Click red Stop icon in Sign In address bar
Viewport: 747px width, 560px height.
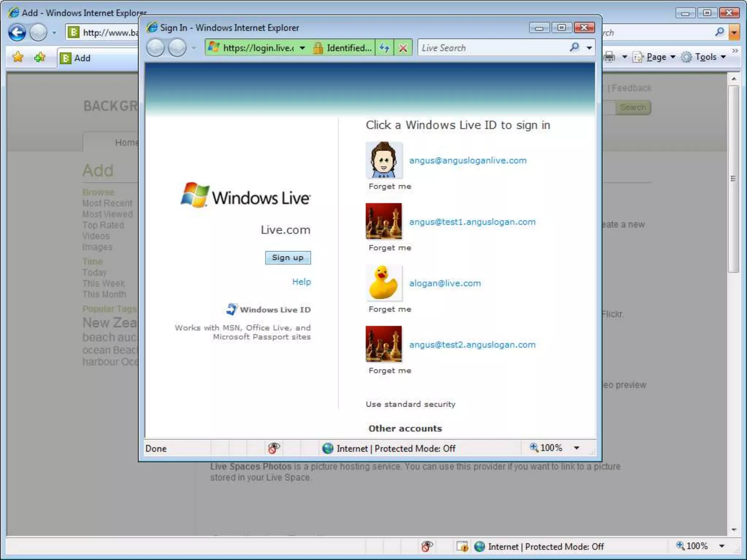pos(403,48)
